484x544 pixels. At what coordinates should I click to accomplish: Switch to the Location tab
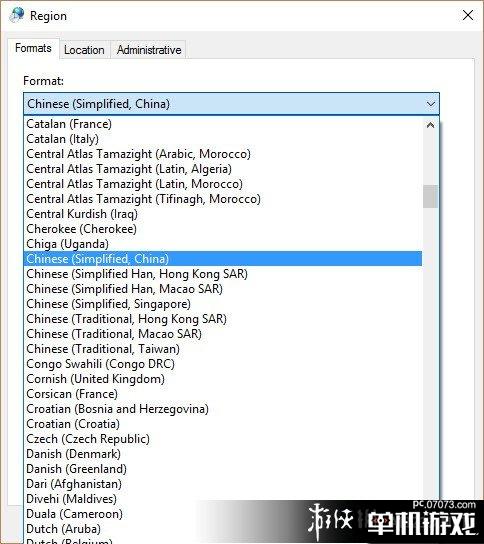pos(84,50)
